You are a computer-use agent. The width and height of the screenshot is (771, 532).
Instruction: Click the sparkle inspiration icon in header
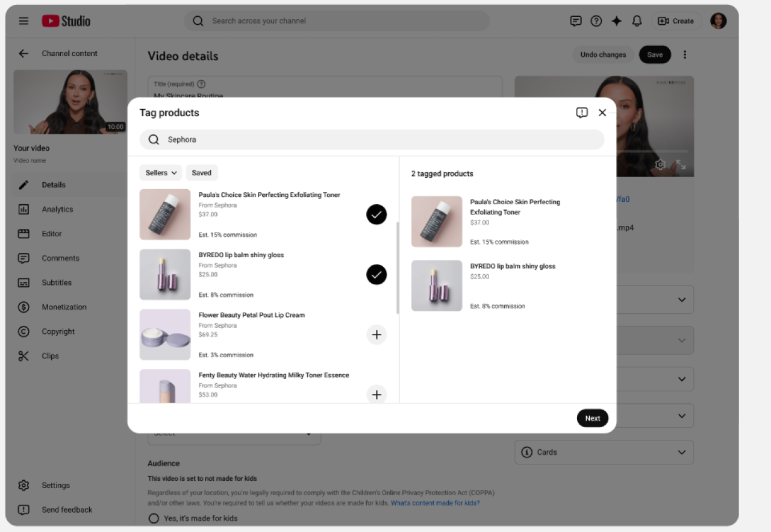617,21
